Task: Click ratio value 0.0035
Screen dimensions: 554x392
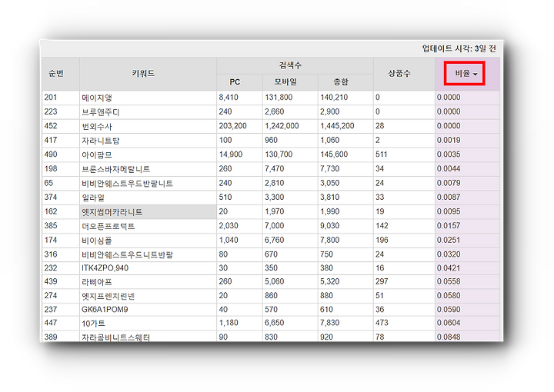Action: tap(449, 154)
